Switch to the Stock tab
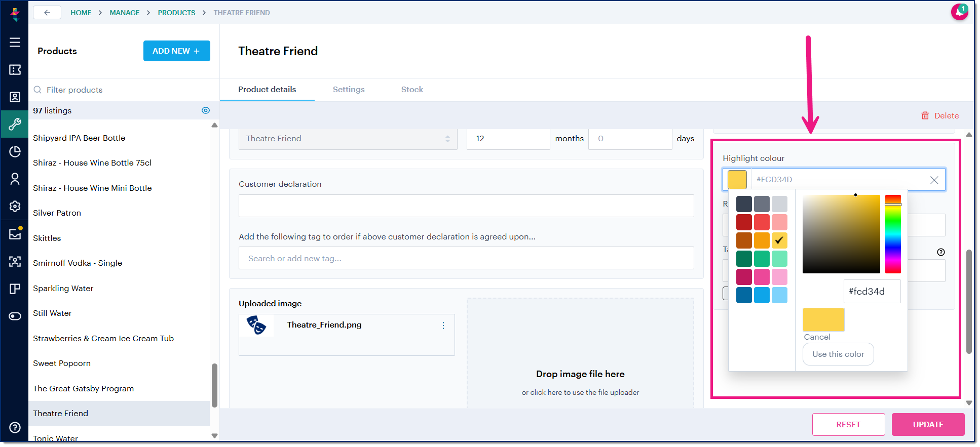 [x=412, y=90]
